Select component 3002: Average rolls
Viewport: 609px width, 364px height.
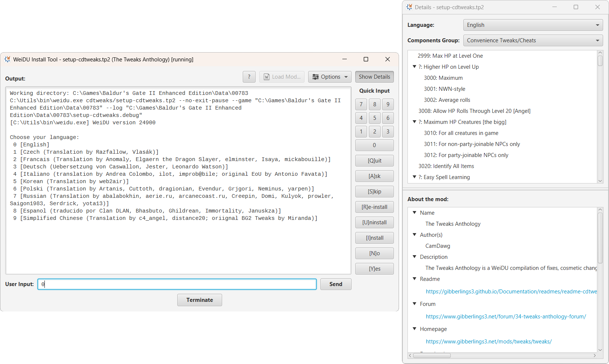click(447, 100)
